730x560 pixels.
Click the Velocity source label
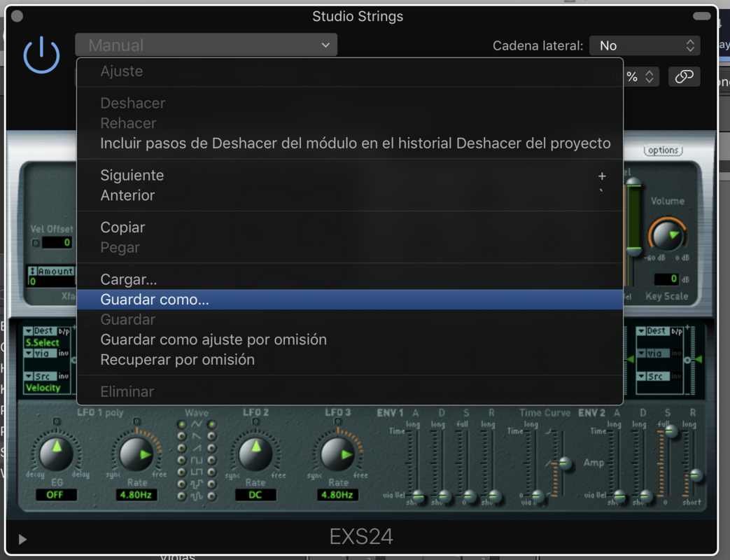tap(43, 388)
